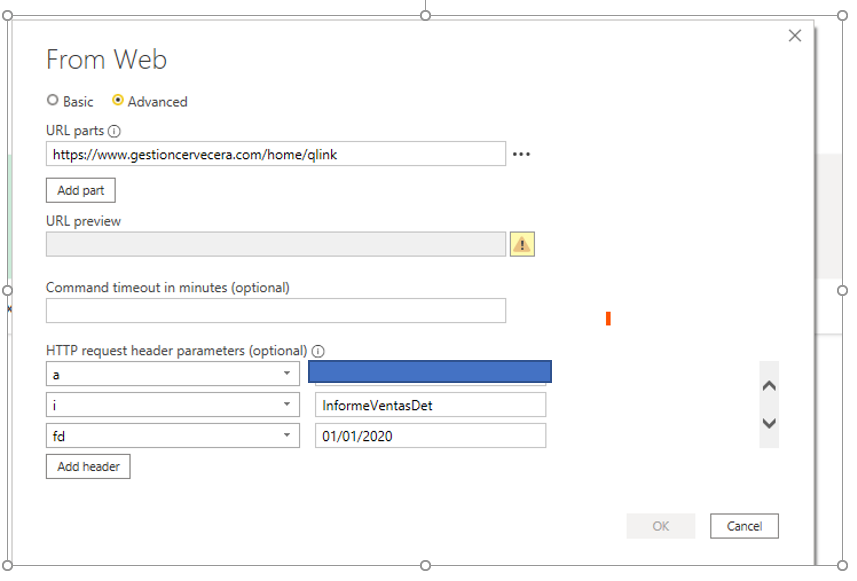Expand the header name dropdown showing 'a'
Viewport: 857px width, 581px height.
point(286,374)
